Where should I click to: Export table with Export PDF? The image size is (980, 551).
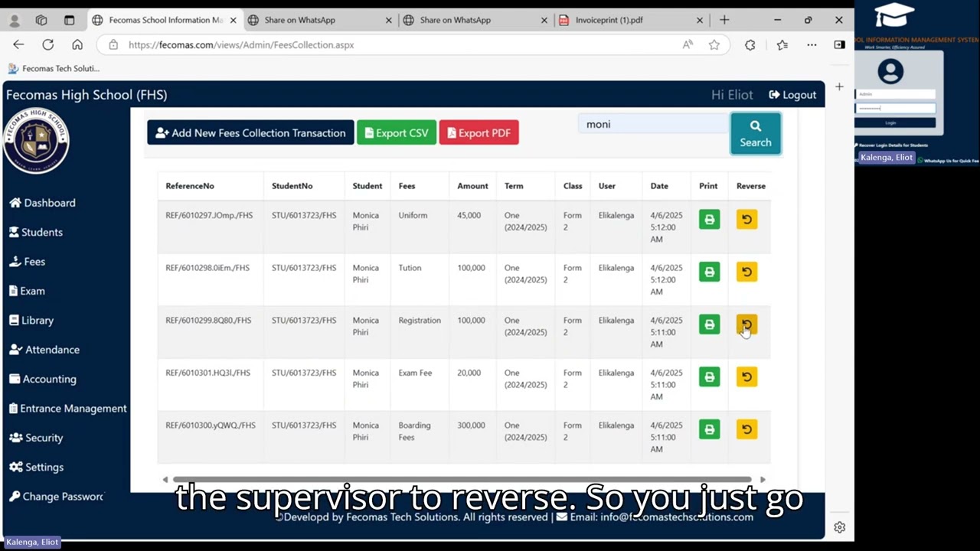(x=479, y=133)
